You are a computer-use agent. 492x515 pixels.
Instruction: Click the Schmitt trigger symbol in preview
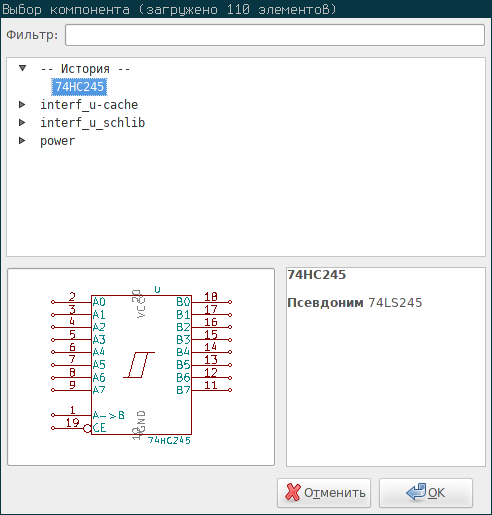point(139,365)
